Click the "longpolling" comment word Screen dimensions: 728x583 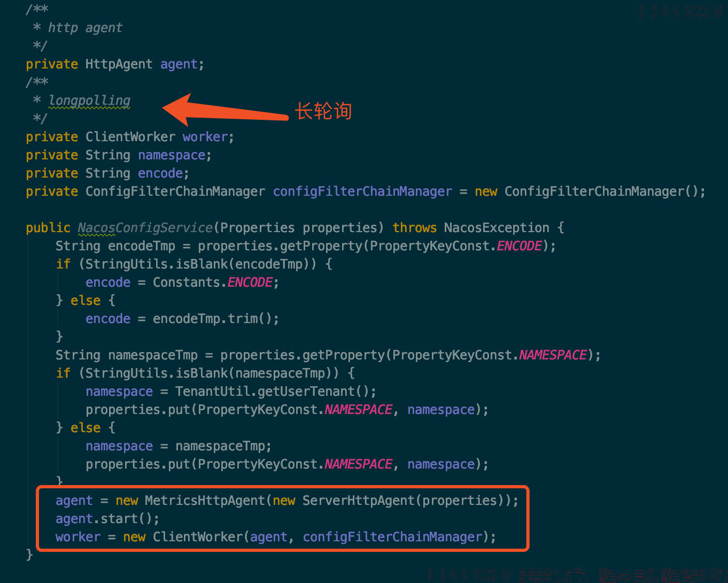(x=89, y=101)
